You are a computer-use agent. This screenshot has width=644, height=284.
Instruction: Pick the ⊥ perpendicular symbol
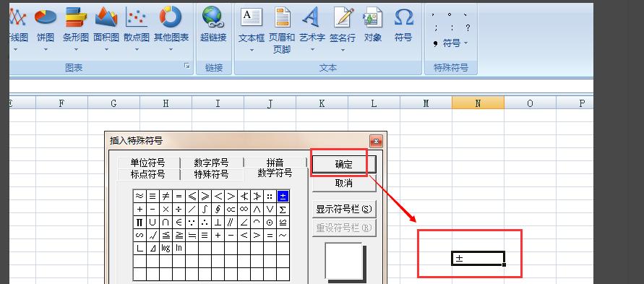point(218,222)
